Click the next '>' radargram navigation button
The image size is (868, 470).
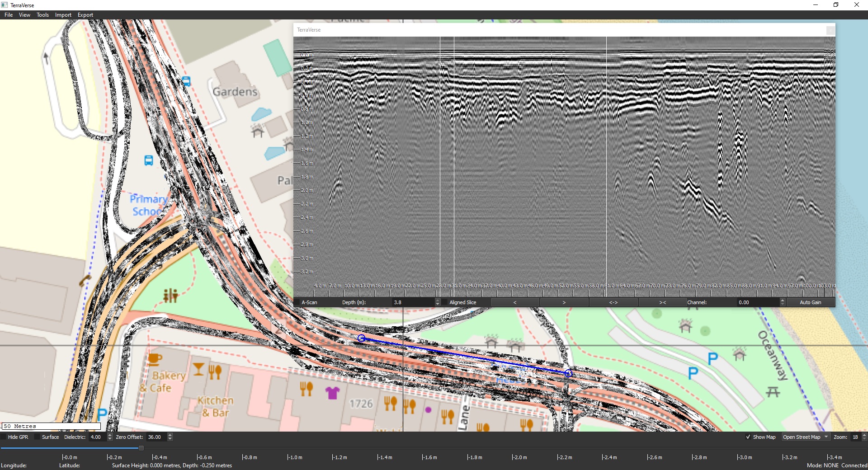pyautogui.click(x=564, y=302)
